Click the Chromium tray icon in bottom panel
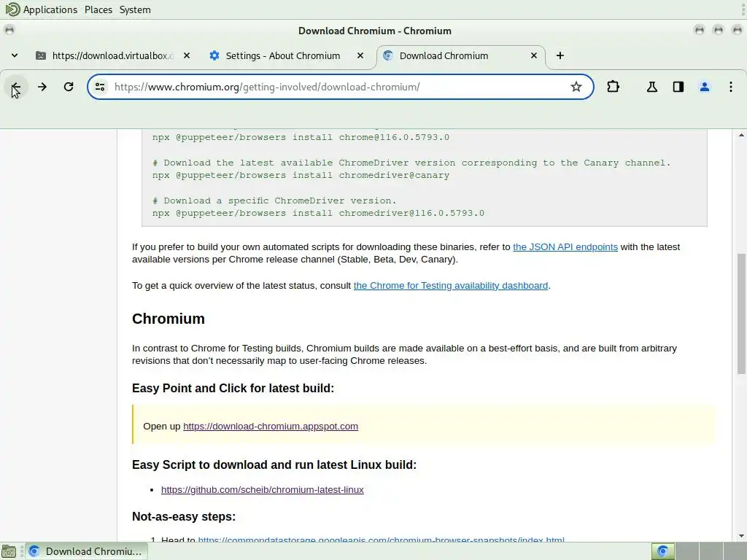The width and height of the screenshot is (747, 560). point(662,551)
